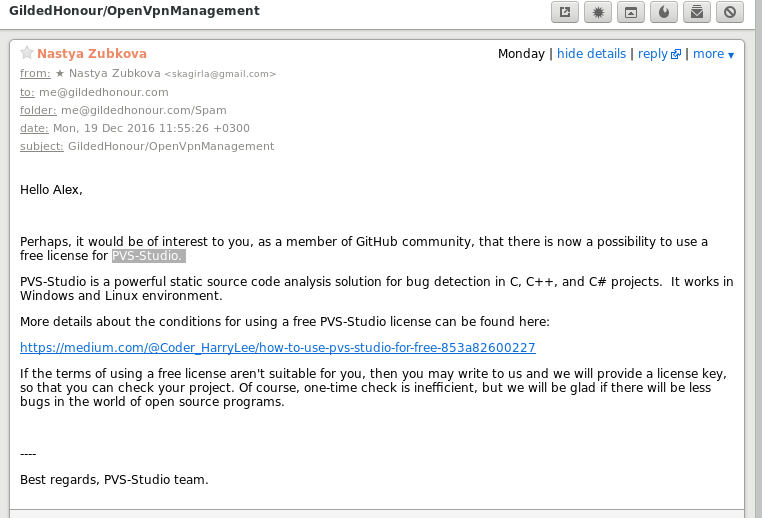The image size is (762, 518).
Task: Click the crossed-circle block toolbar icon
Action: click(730, 12)
